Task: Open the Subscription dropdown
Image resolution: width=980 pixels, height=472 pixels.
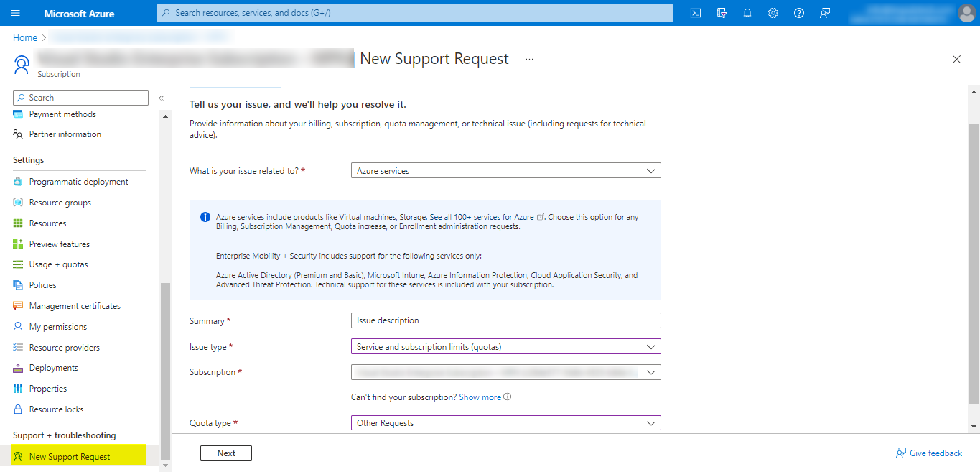Action: point(505,372)
